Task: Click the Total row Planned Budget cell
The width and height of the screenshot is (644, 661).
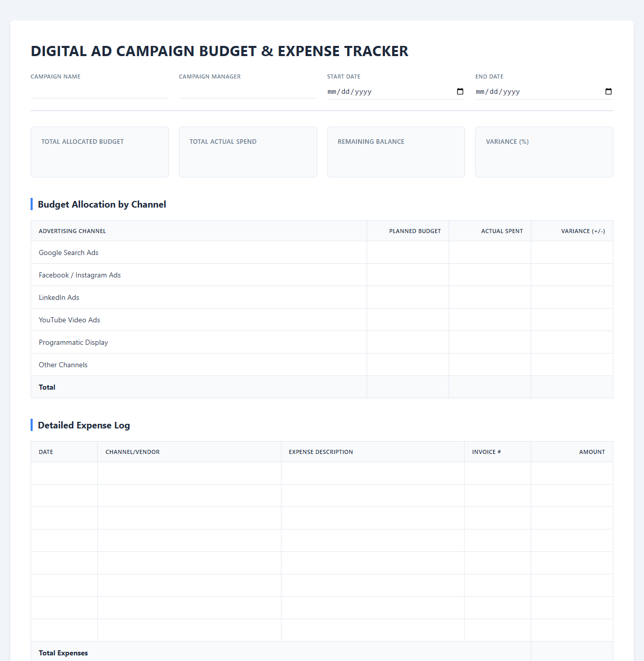Action: [408, 387]
